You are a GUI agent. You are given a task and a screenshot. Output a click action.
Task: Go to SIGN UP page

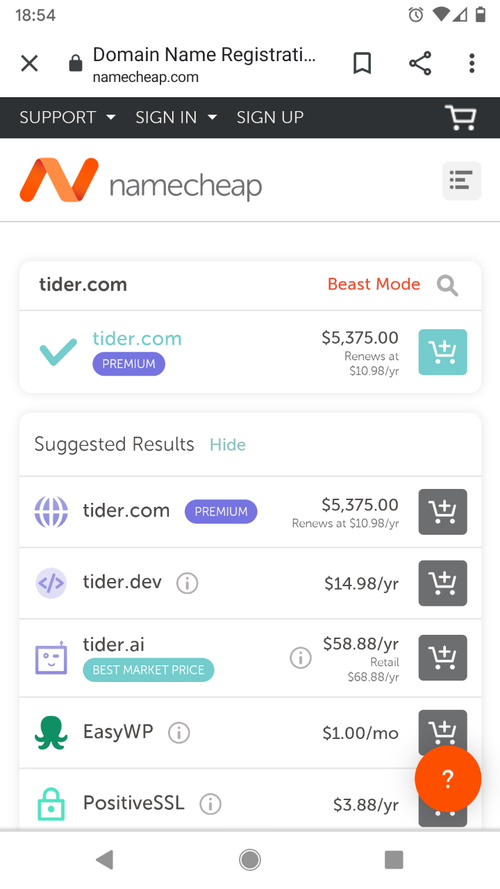pos(270,117)
